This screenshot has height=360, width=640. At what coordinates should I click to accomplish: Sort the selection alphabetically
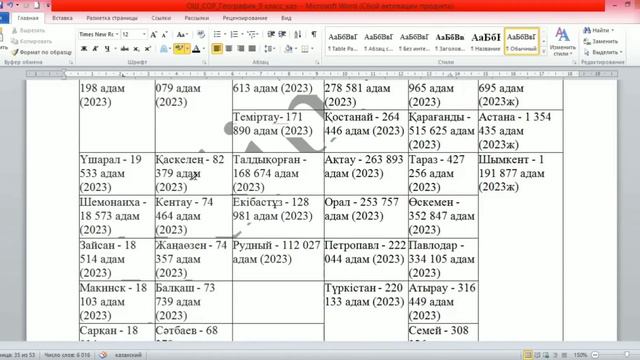(x=298, y=34)
